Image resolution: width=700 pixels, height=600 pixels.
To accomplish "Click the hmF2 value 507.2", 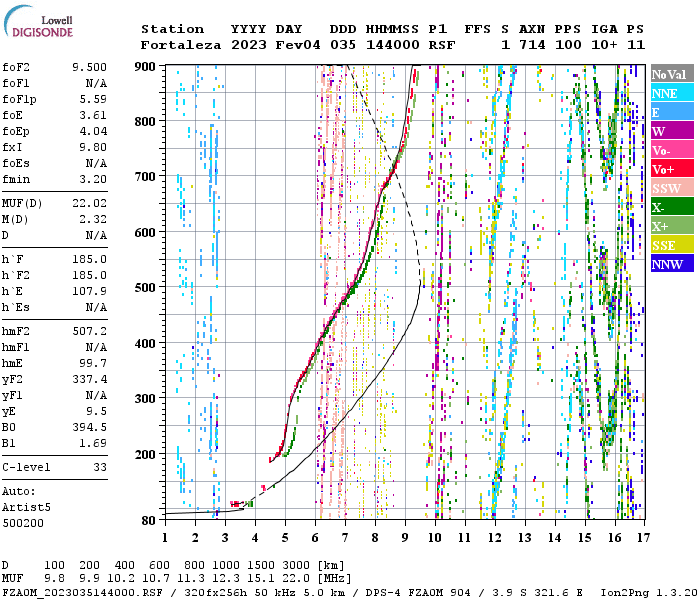I will (89, 332).
